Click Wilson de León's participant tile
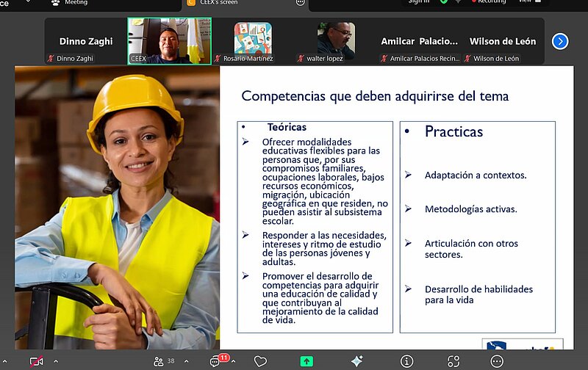This screenshot has width=588, height=370. click(x=503, y=41)
